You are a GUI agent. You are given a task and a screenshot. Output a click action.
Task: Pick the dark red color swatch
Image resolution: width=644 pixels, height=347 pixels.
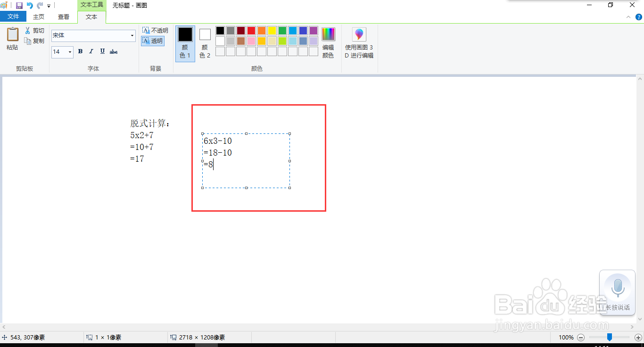click(241, 31)
